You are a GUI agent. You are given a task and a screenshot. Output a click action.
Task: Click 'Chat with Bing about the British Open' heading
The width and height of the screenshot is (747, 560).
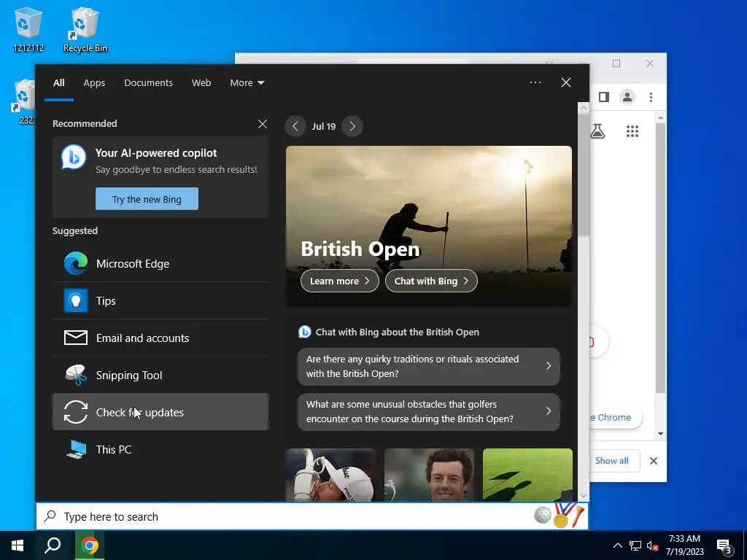coord(398,332)
